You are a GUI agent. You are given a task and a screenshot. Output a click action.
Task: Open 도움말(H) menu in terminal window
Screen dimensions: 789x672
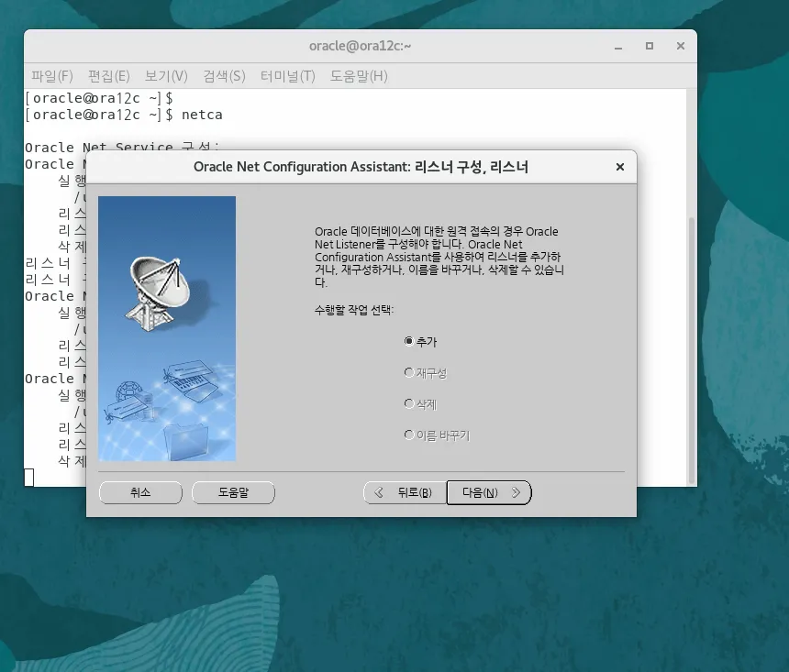tap(359, 76)
